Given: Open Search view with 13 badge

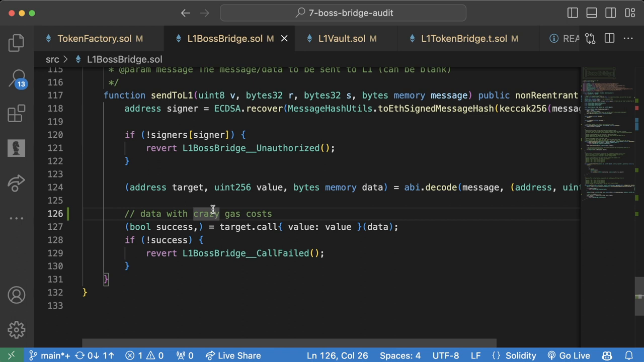Looking at the screenshot, I should click(x=16, y=78).
